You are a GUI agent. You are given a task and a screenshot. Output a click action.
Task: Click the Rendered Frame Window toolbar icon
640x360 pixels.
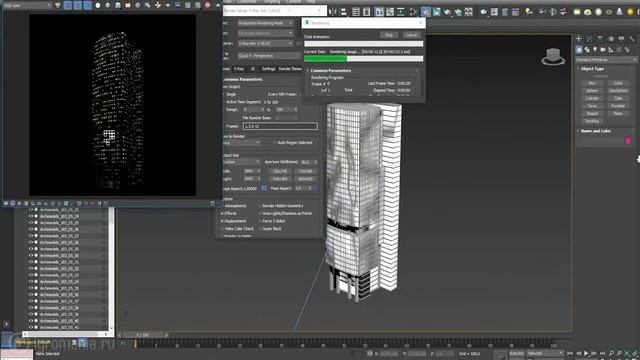point(436,12)
